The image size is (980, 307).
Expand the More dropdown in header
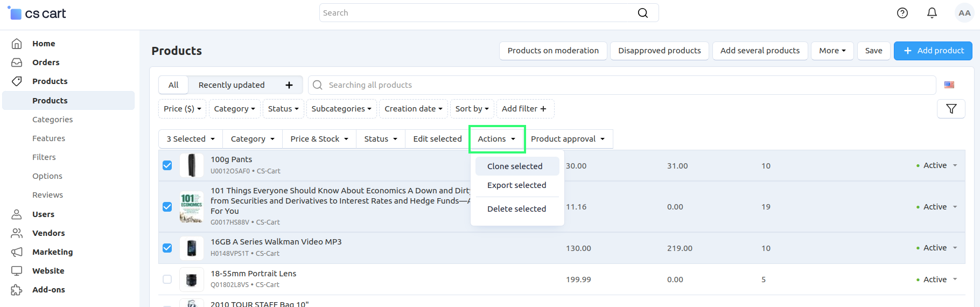(x=832, y=51)
